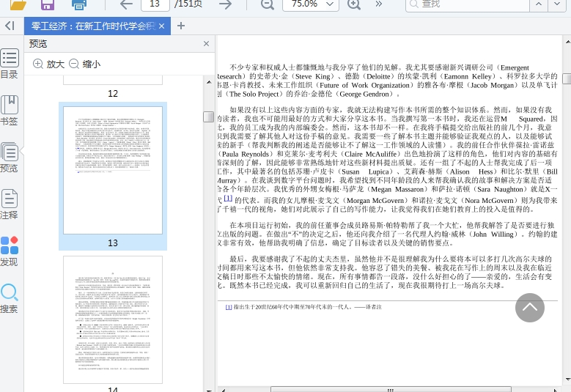
Task: Click the zoom out magnifier icon
Action: coord(268,4)
